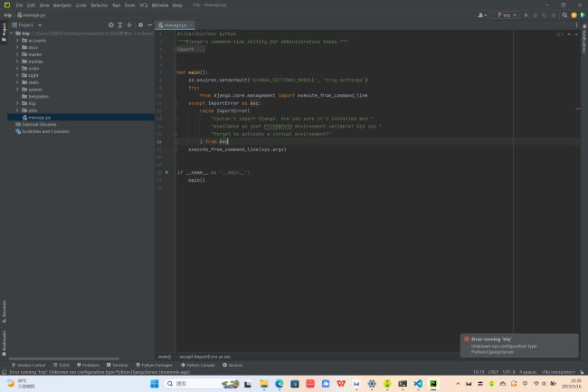The image size is (588, 392).
Task: Click the Select Opened File target icon
Action: [111, 25]
